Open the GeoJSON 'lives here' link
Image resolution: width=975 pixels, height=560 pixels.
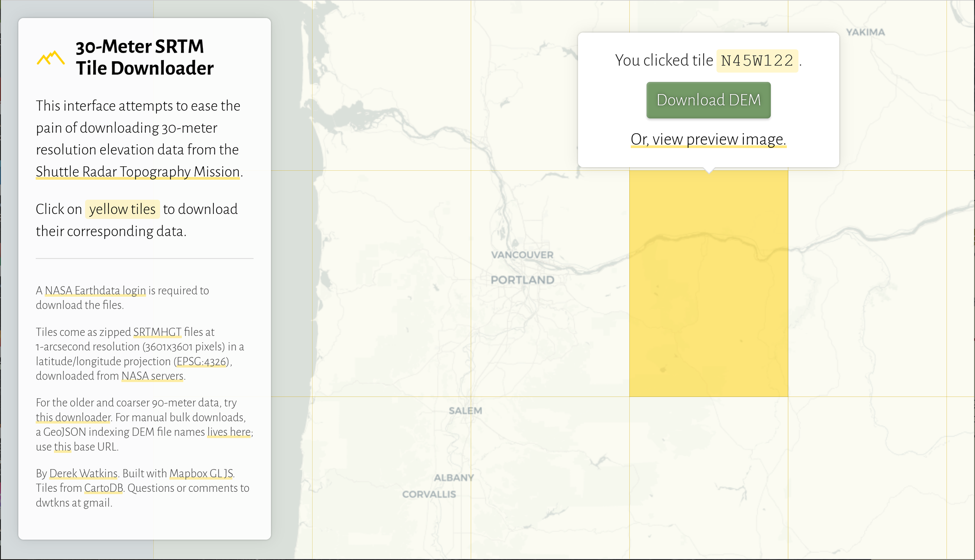[x=228, y=432]
